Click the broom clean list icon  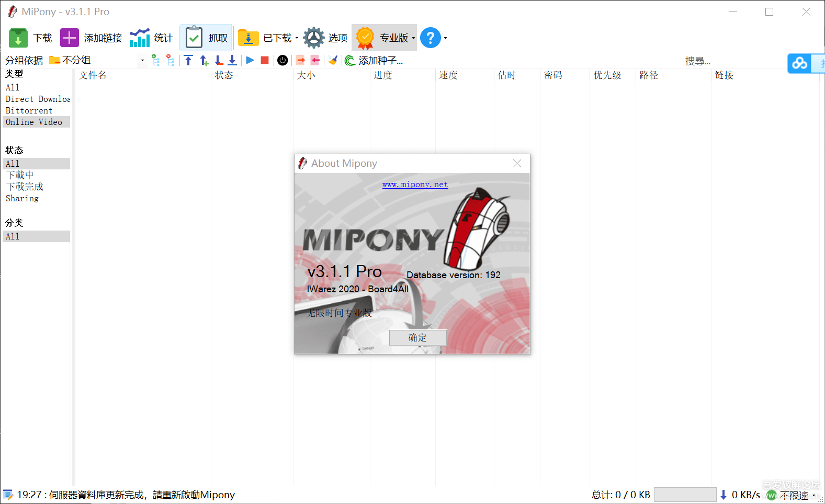333,61
